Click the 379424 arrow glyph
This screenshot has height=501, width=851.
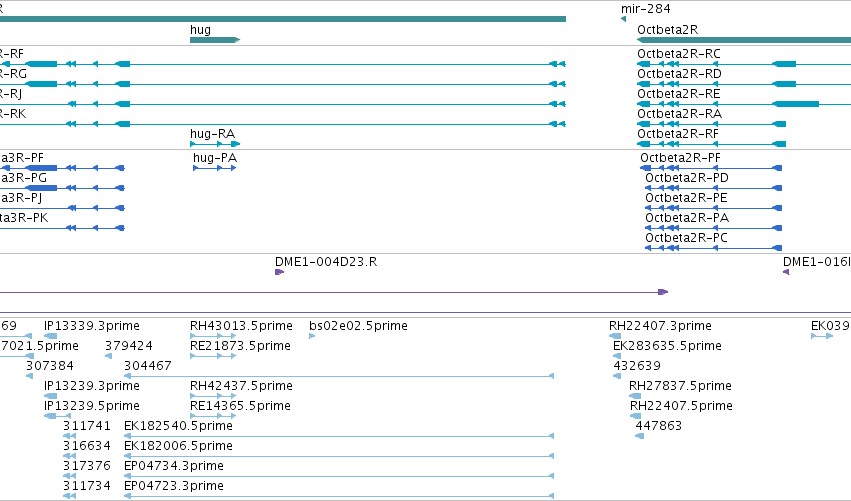pyautogui.click(x=109, y=356)
